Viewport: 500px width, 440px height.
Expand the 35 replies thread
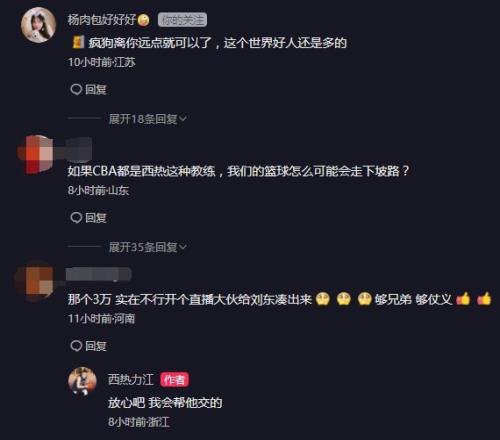[x=143, y=247]
